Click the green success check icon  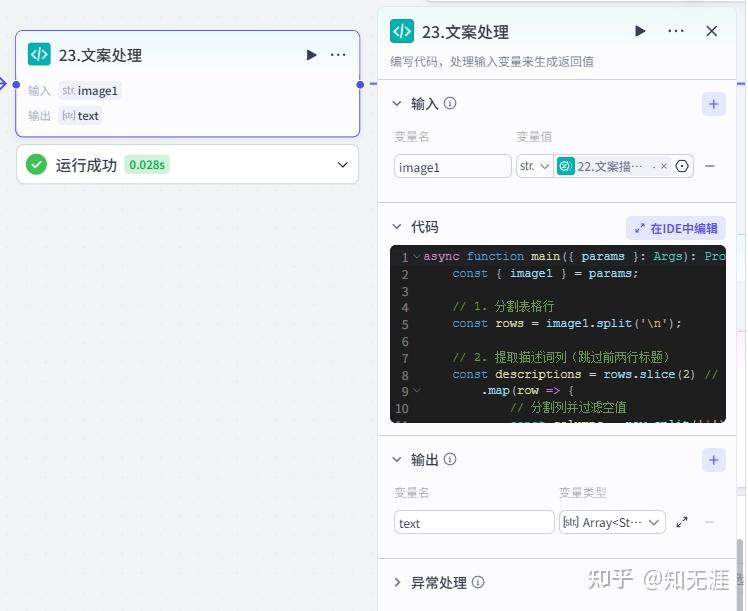36,165
